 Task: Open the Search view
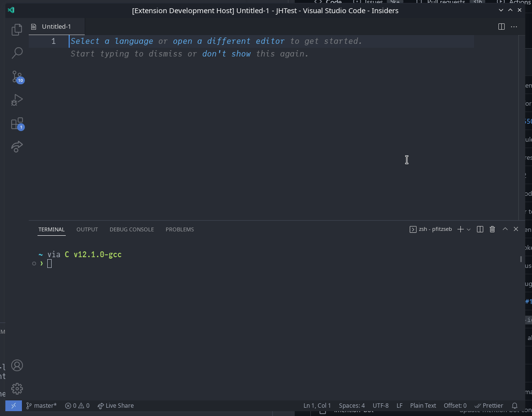(x=17, y=53)
